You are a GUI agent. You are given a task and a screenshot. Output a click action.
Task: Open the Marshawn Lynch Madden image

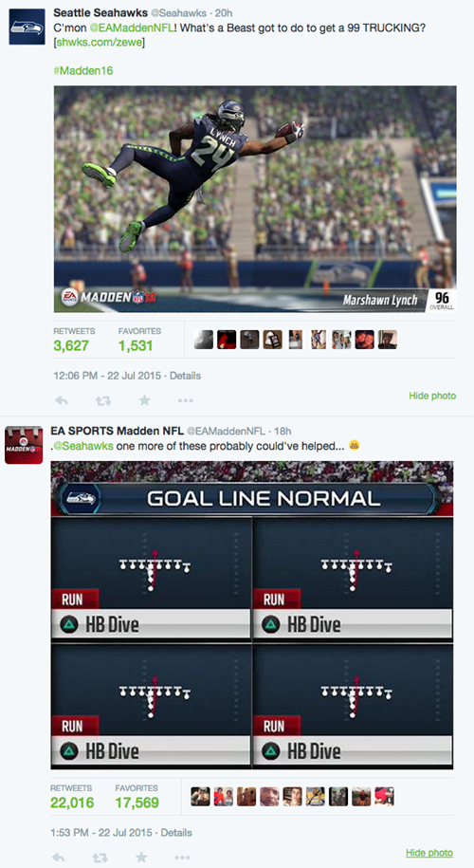tap(255, 199)
